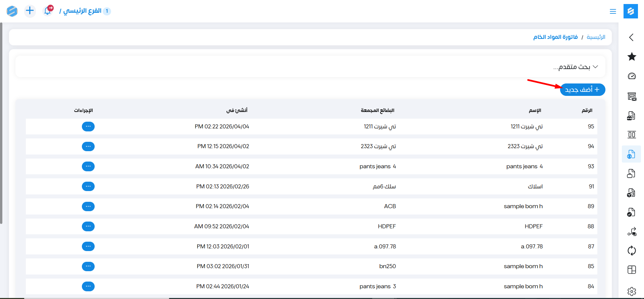The height and width of the screenshot is (299, 644).
Task: Click the quick-add plus icon in header
Action: [30, 11]
